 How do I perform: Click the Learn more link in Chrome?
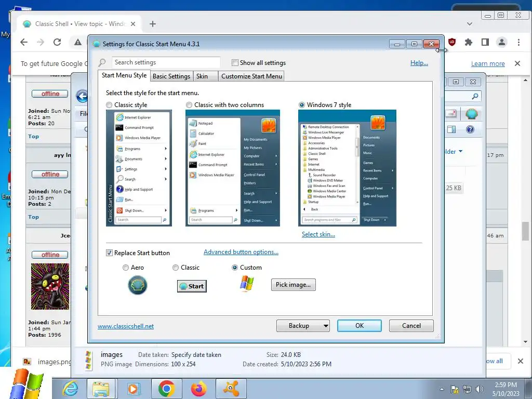(488, 63)
